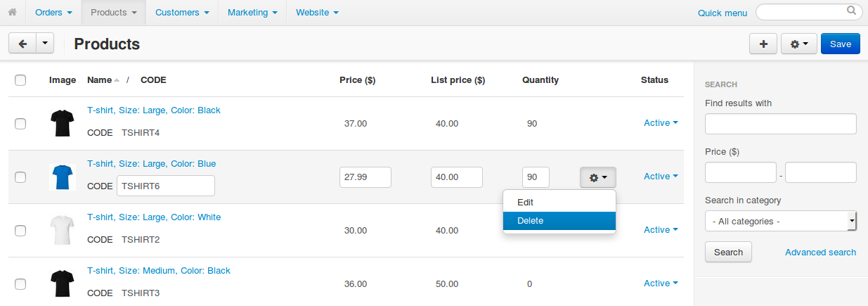Click the top quick search field
This screenshot has height=306, width=868.
[809, 12]
